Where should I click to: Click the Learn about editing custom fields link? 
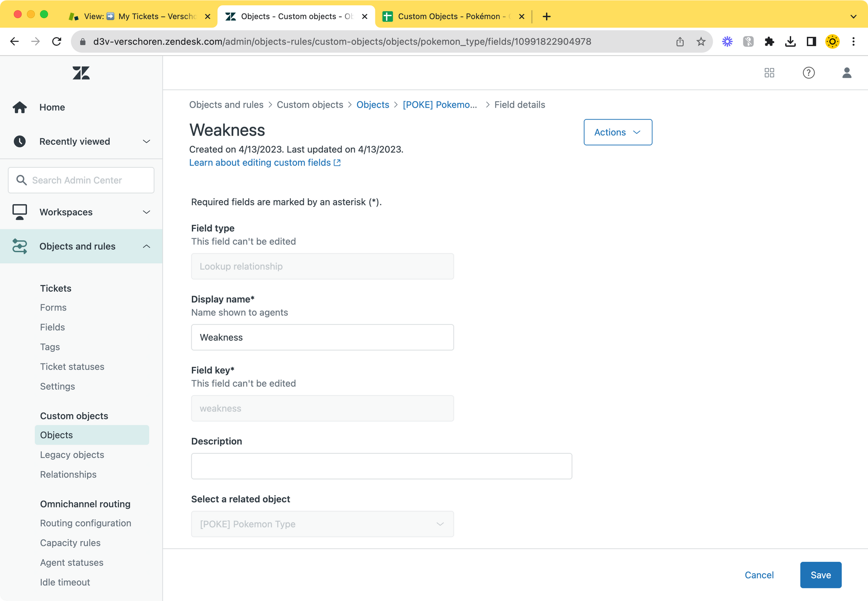click(x=264, y=162)
